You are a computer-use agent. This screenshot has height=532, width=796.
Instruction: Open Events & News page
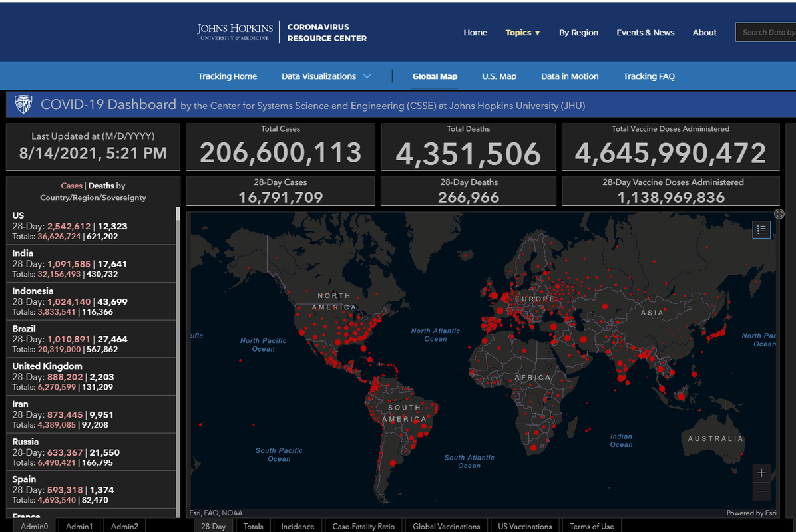tap(645, 33)
